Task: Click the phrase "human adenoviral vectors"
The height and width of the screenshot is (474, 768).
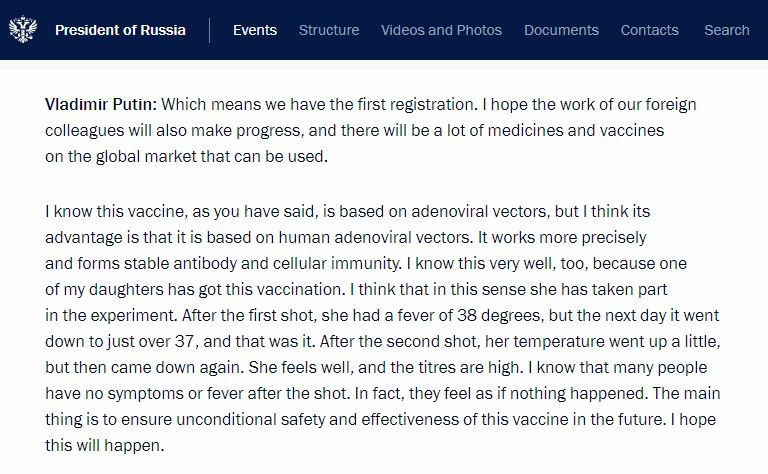Action: click(x=376, y=237)
